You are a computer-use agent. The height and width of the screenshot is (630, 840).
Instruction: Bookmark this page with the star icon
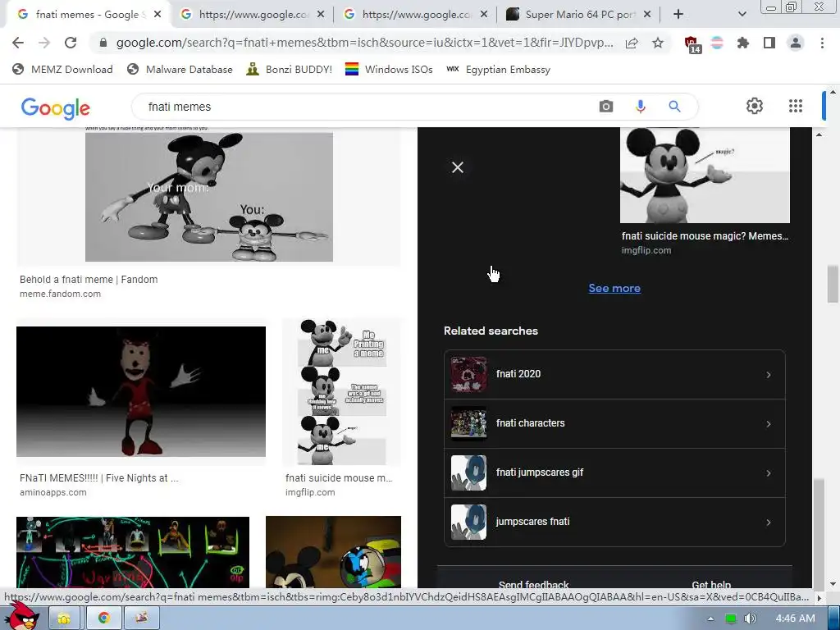point(658,43)
